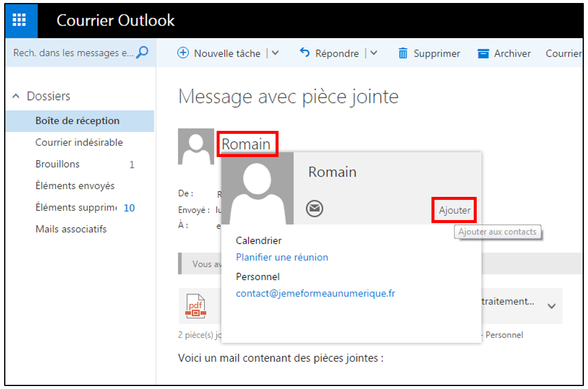Click the large avatar in contact card
588x389 pixels.
258,189
